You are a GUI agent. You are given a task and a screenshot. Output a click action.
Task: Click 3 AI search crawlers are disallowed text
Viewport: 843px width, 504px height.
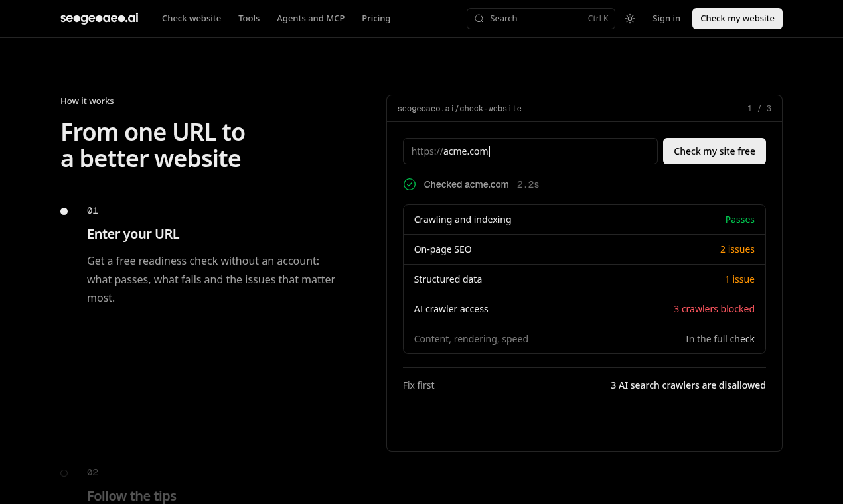tap(688, 385)
